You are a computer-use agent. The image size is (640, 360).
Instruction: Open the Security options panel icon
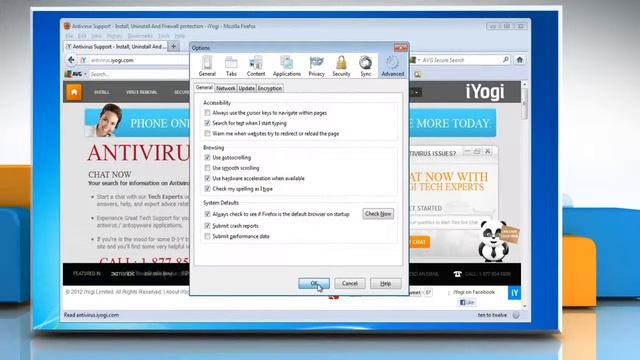coord(341,66)
